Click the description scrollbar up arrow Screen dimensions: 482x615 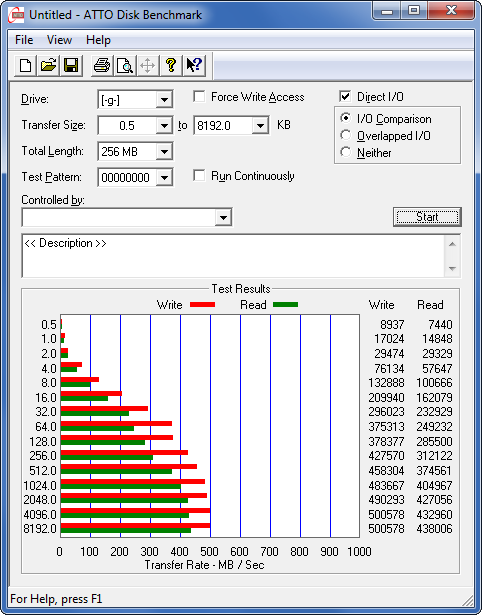click(x=452, y=244)
